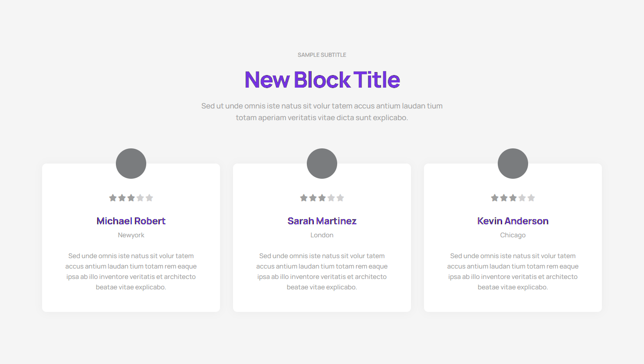Screen dimensions: 644x364
Task: Click the SAMPLE SUBTITLE text
Action: pos(322,55)
